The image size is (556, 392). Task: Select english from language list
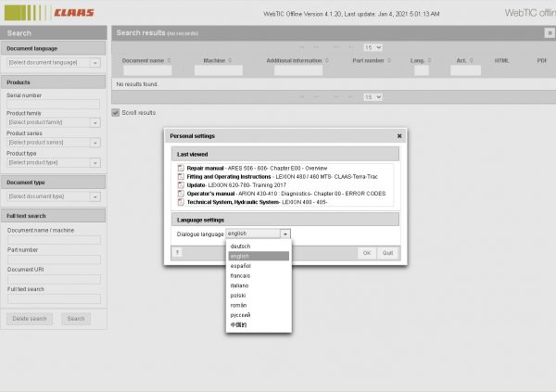[x=259, y=256]
